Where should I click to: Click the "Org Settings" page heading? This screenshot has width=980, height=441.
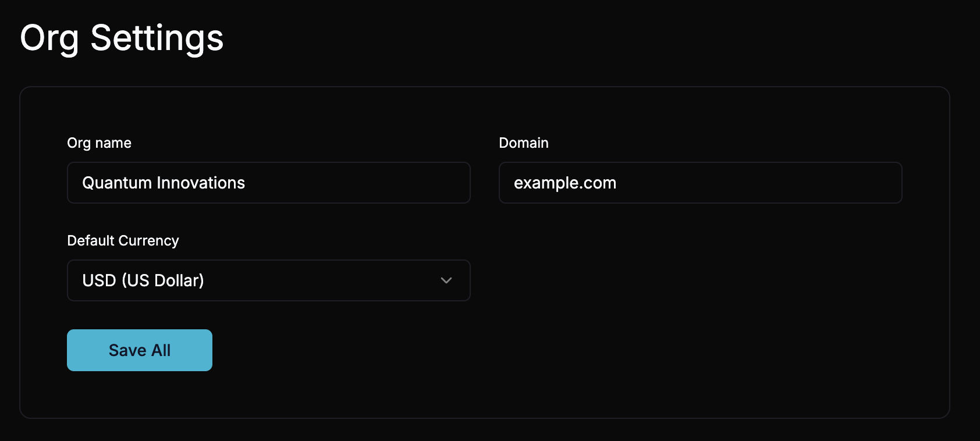coord(122,38)
